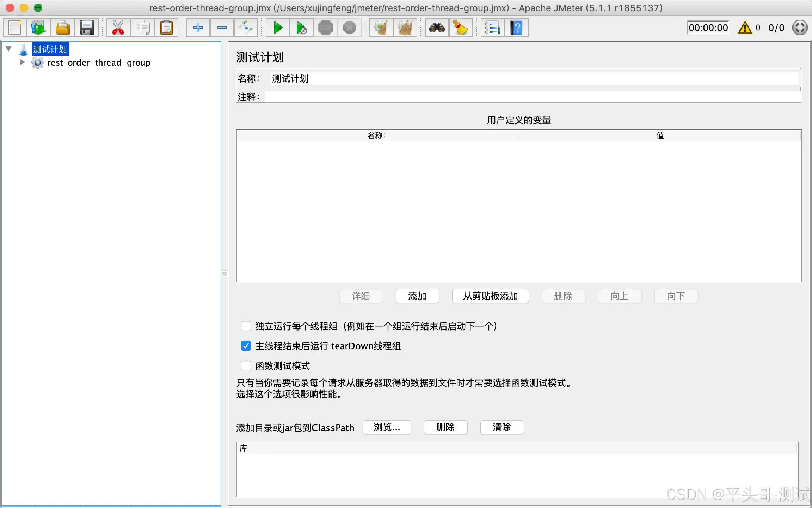Start the test with green play icon

(x=277, y=27)
